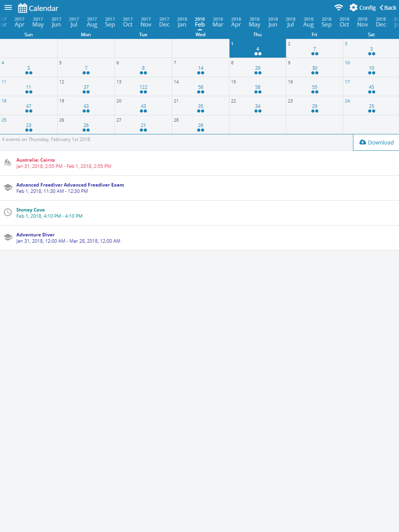The image size is (399, 532).
Task: Select February 1 with 4 events
Action: pyautogui.click(x=258, y=48)
